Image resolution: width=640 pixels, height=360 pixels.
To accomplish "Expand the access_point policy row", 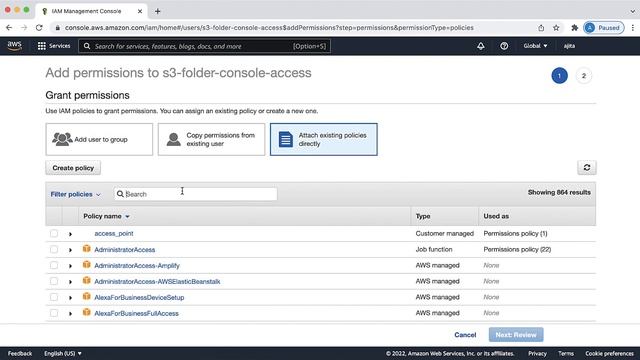I will 70,234.
